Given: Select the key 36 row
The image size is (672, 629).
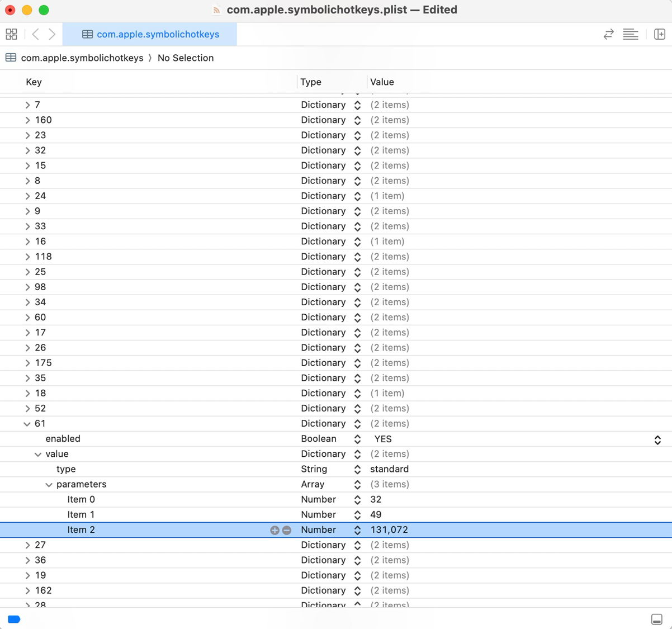Looking at the screenshot, I should point(336,560).
